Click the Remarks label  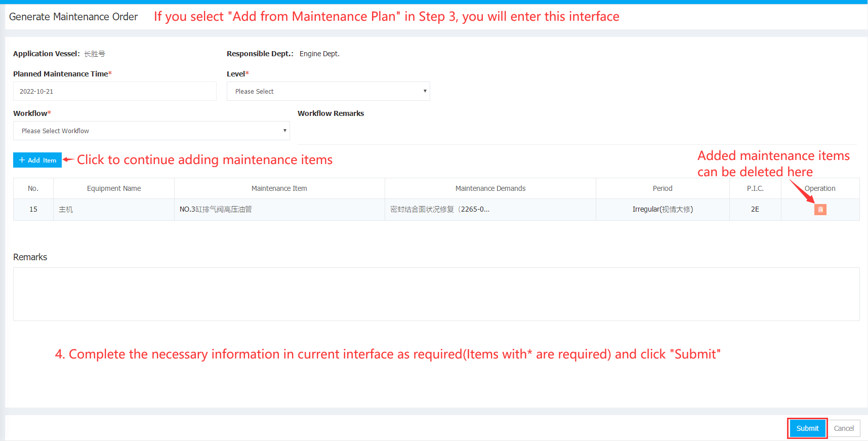pos(30,257)
